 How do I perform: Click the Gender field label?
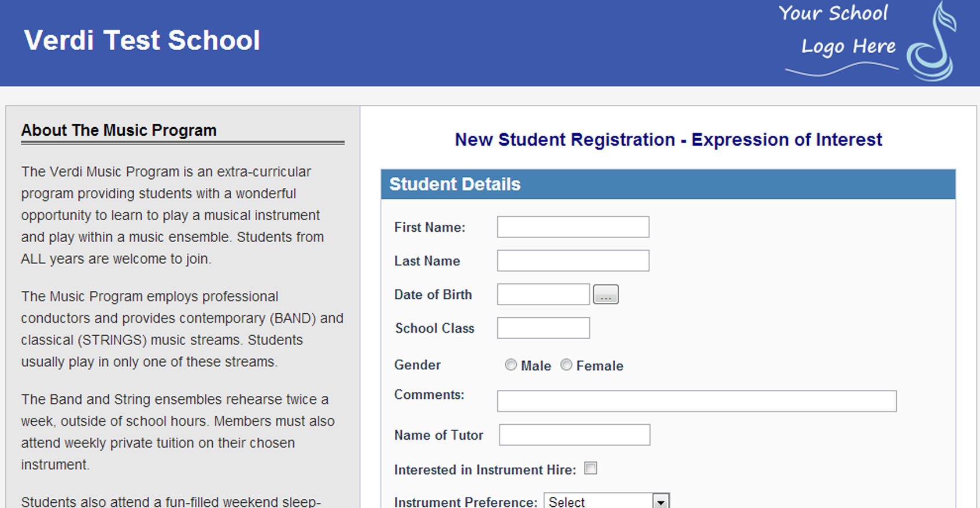coord(417,365)
